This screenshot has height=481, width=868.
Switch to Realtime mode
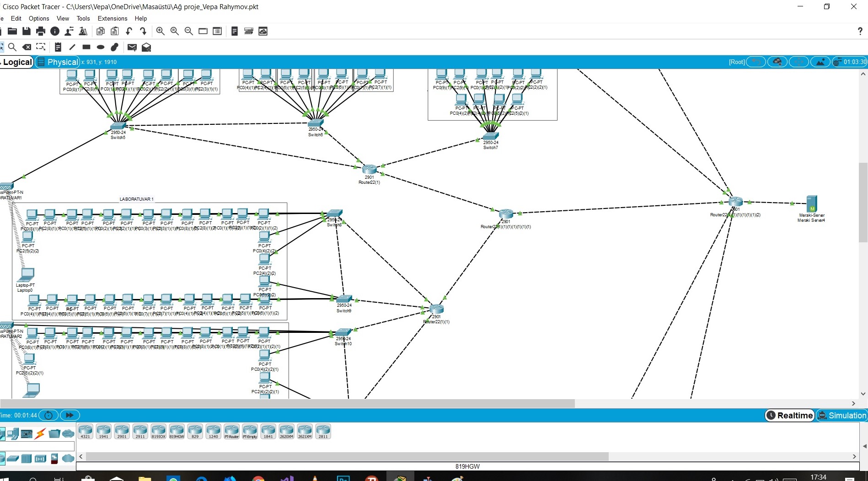coord(790,415)
